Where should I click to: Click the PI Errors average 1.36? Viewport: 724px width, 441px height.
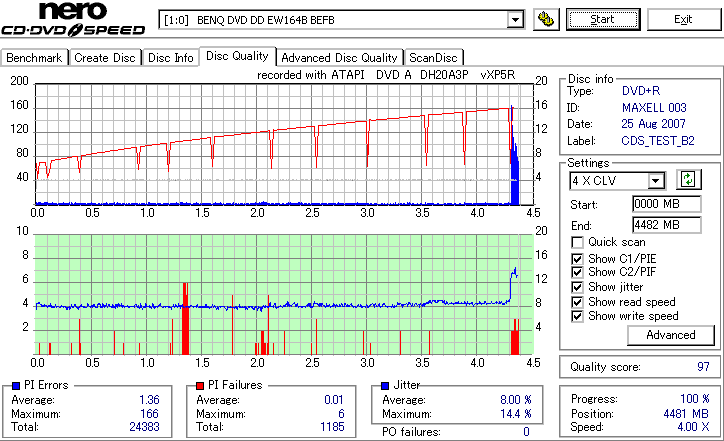(x=149, y=399)
